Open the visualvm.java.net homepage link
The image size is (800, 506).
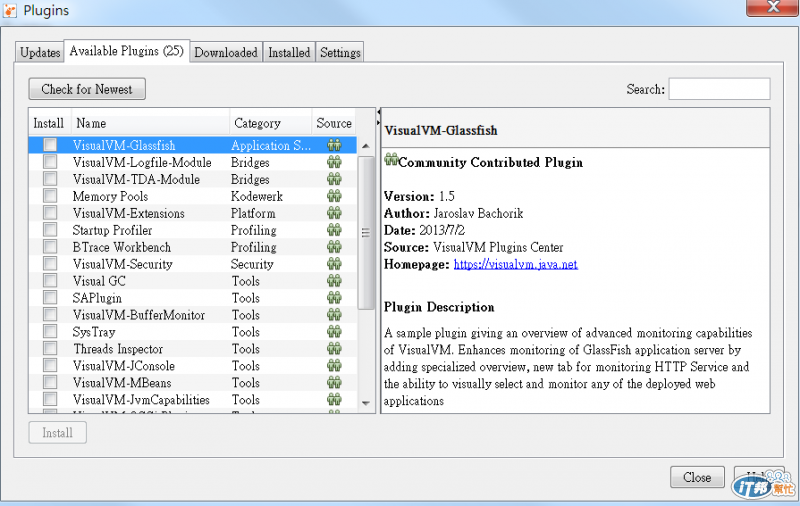coord(515,264)
